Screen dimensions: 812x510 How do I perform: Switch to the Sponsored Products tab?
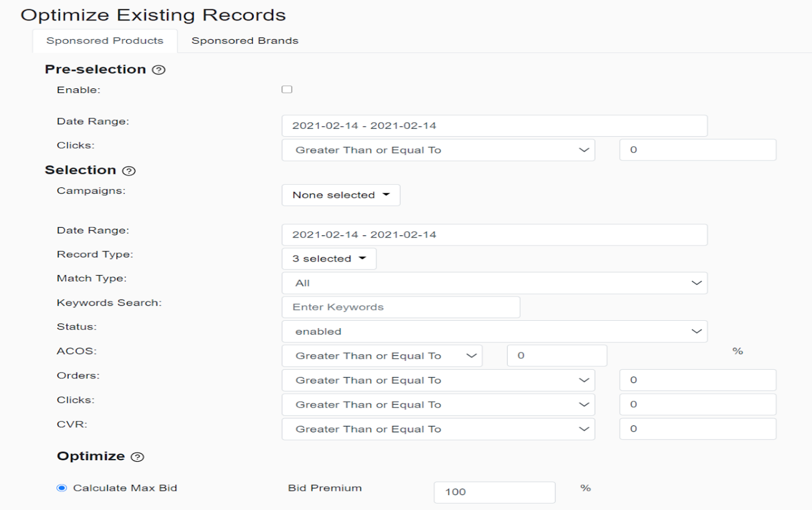click(105, 41)
